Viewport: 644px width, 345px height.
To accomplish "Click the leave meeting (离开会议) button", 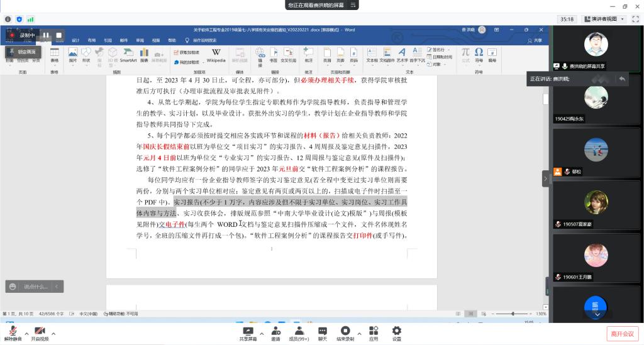I will [x=622, y=333].
